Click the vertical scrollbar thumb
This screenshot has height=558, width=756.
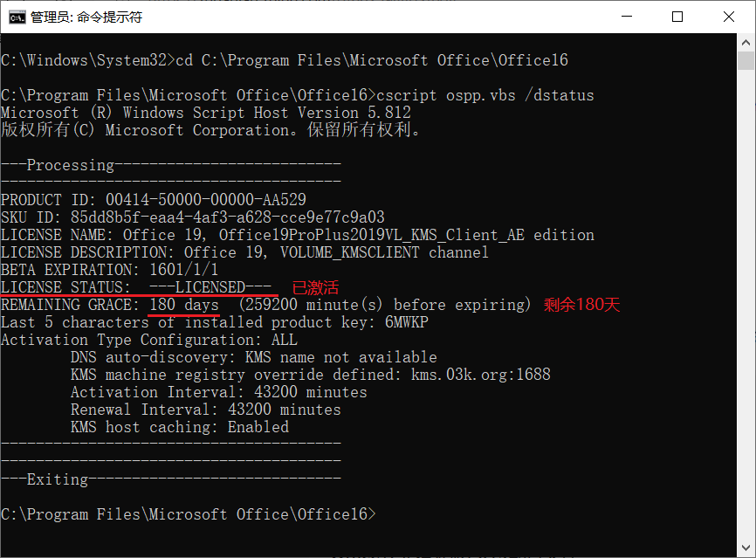[x=746, y=61]
